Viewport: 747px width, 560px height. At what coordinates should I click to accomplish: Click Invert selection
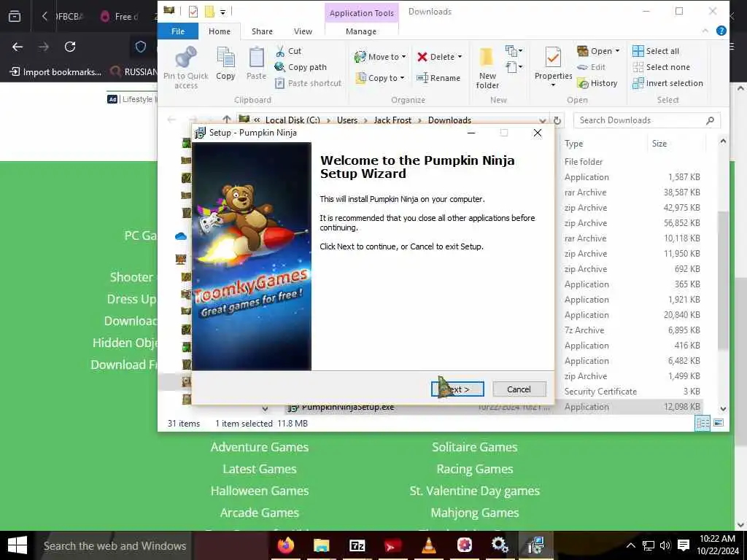click(667, 83)
